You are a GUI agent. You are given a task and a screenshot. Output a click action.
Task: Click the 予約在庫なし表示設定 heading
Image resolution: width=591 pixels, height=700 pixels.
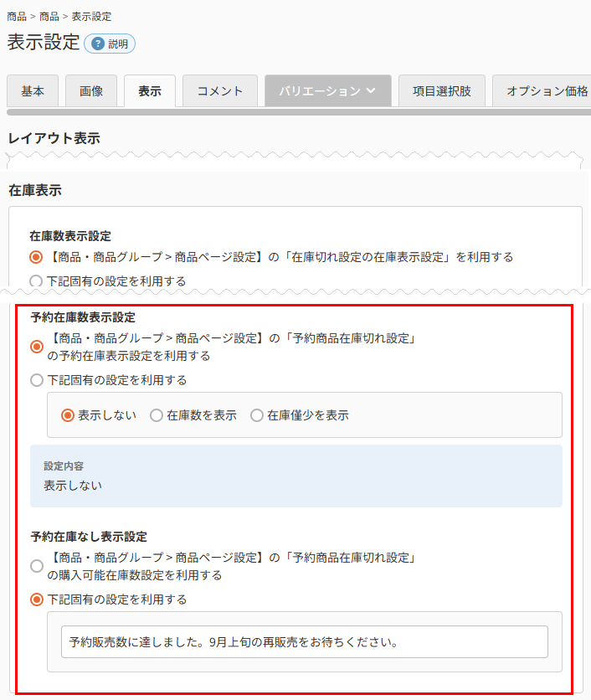pyautogui.click(x=89, y=537)
